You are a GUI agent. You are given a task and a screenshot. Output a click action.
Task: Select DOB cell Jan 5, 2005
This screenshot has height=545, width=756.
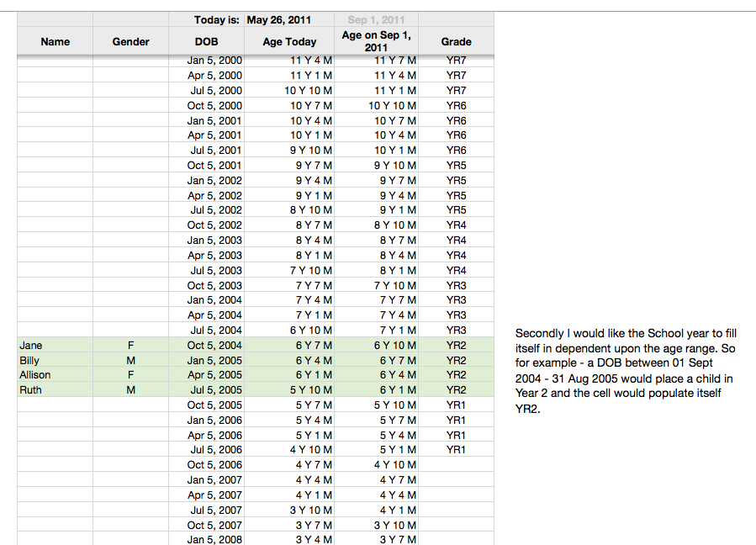[206, 360]
